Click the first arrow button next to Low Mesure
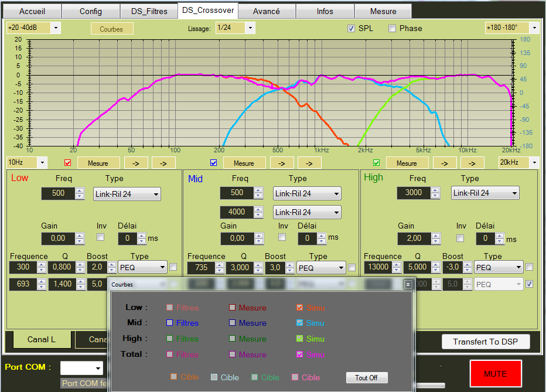 click(x=135, y=163)
